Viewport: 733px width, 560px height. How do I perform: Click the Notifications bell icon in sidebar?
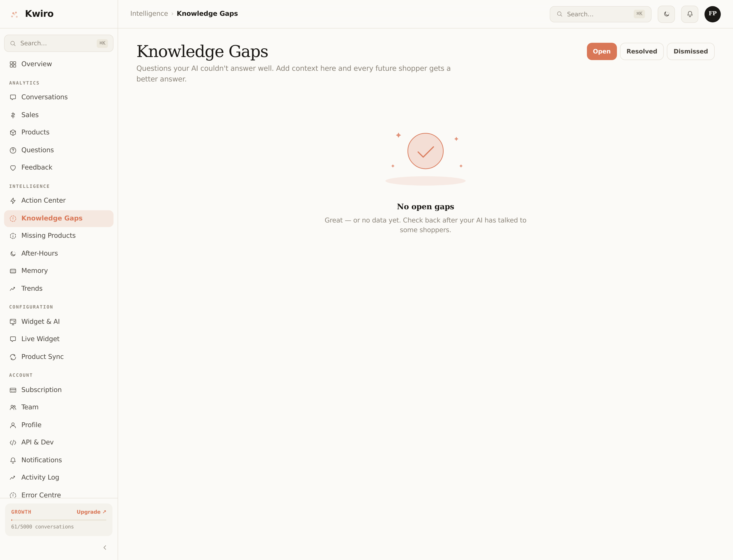click(13, 460)
